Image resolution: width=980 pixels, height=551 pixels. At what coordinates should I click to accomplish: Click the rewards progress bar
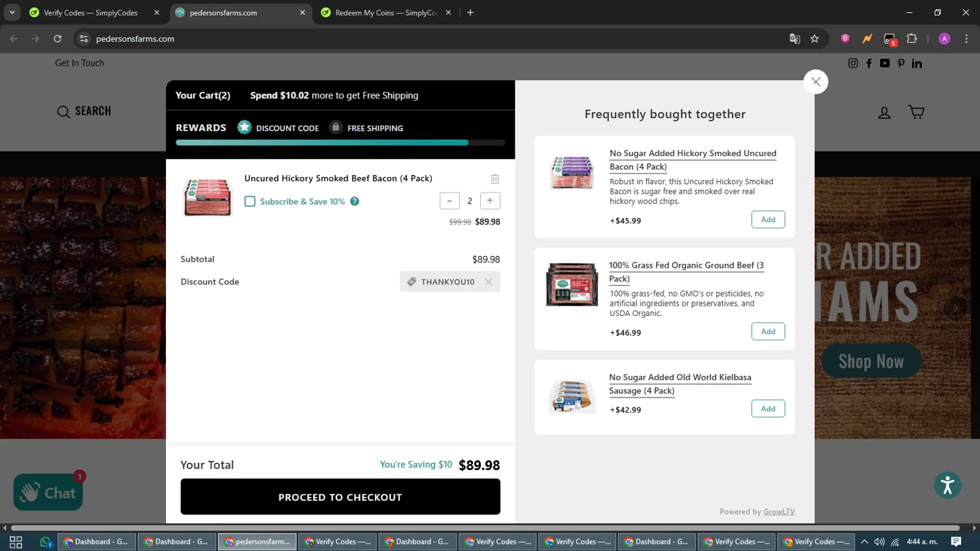point(340,142)
